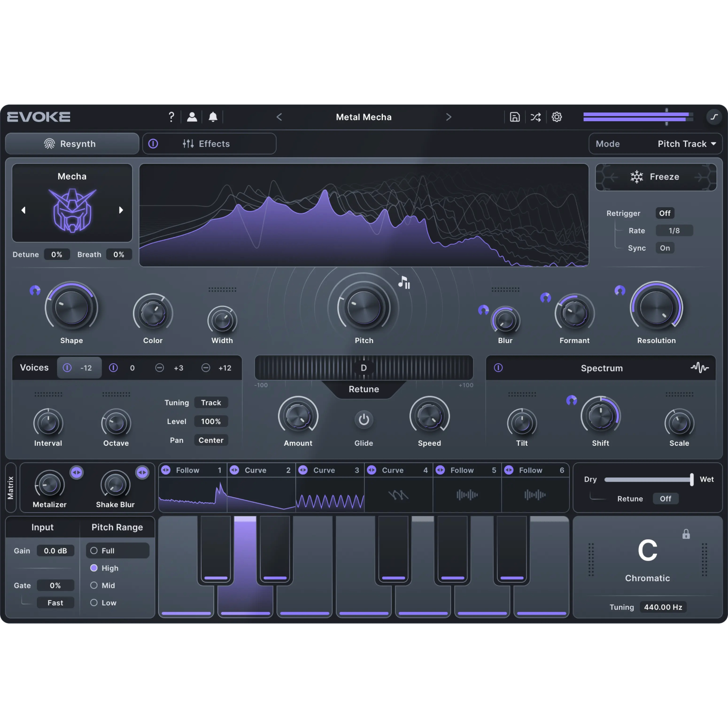Screen dimensions: 728x728
Task: Save the current preset
Action: coord(514,117)
